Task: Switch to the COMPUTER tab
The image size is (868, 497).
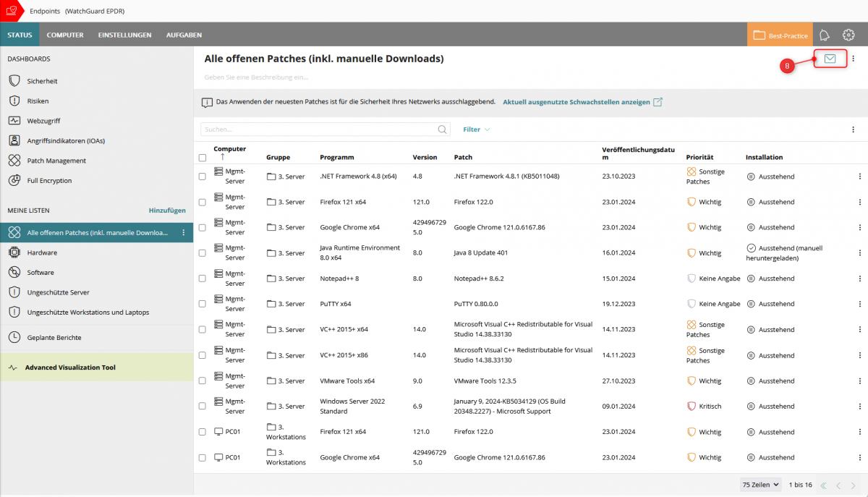Action: (65, 34)
